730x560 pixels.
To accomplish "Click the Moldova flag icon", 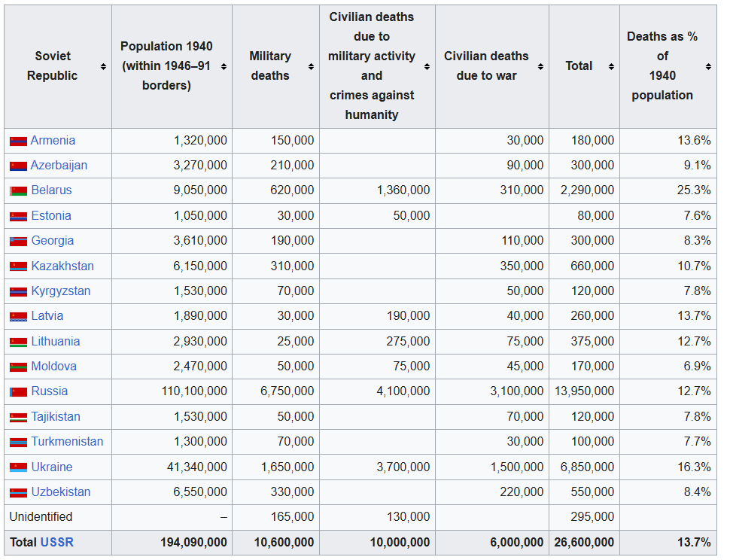I will [18, 367].
